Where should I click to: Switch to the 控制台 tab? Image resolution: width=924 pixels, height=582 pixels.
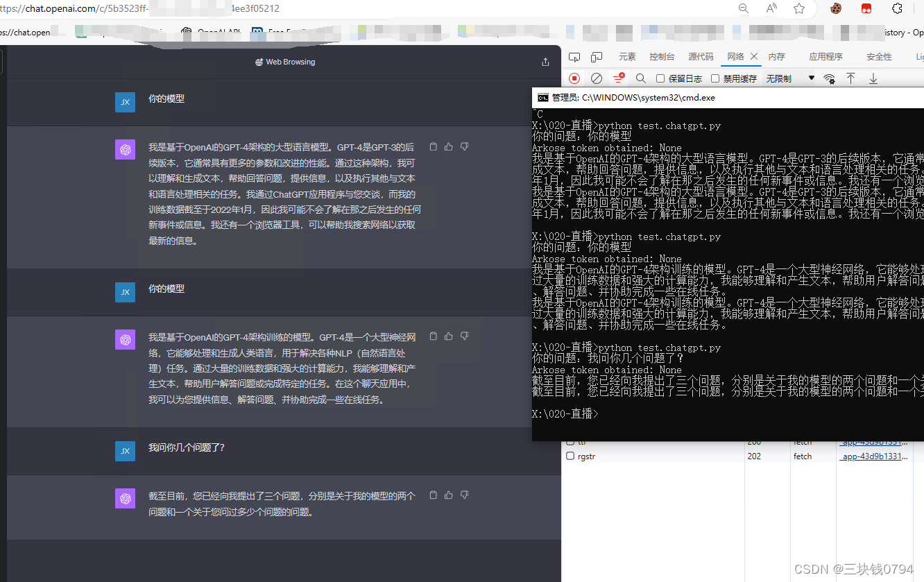coord(662,57)
